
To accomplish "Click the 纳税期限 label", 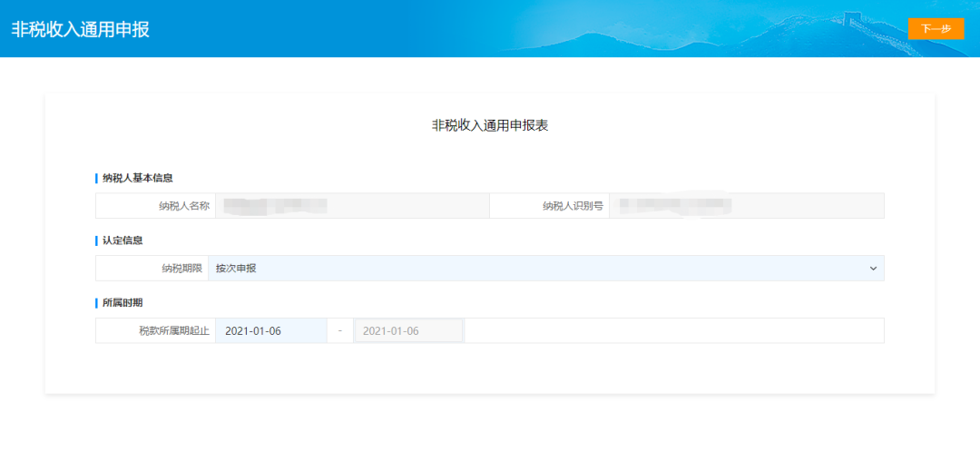I will [181, 269].
